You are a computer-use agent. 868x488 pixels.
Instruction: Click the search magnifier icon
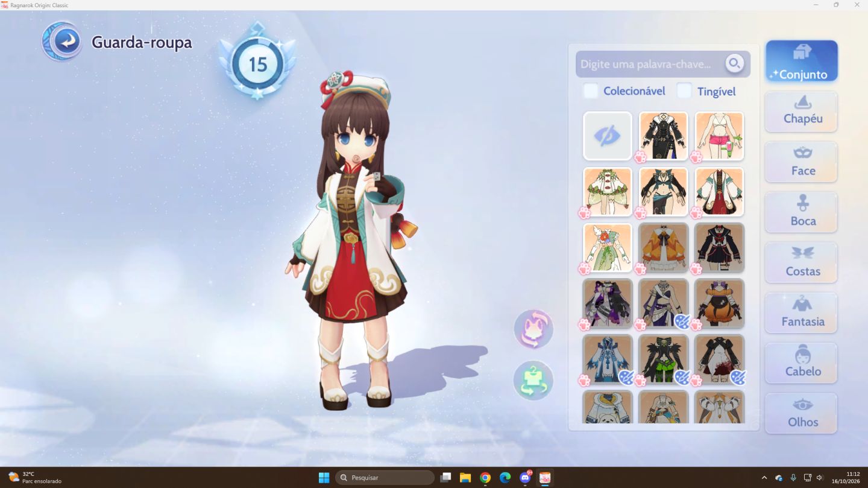coord(734,63)
